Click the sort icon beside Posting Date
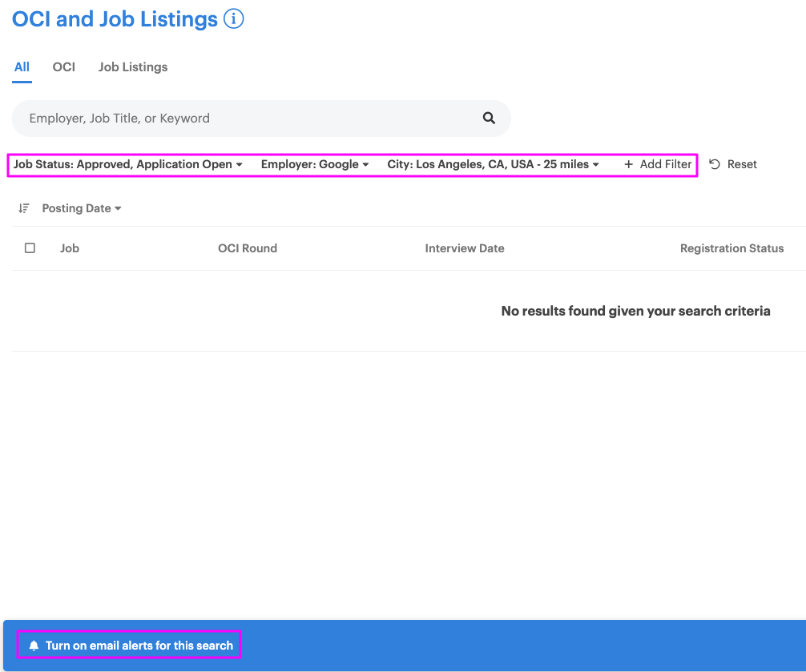 25,208
